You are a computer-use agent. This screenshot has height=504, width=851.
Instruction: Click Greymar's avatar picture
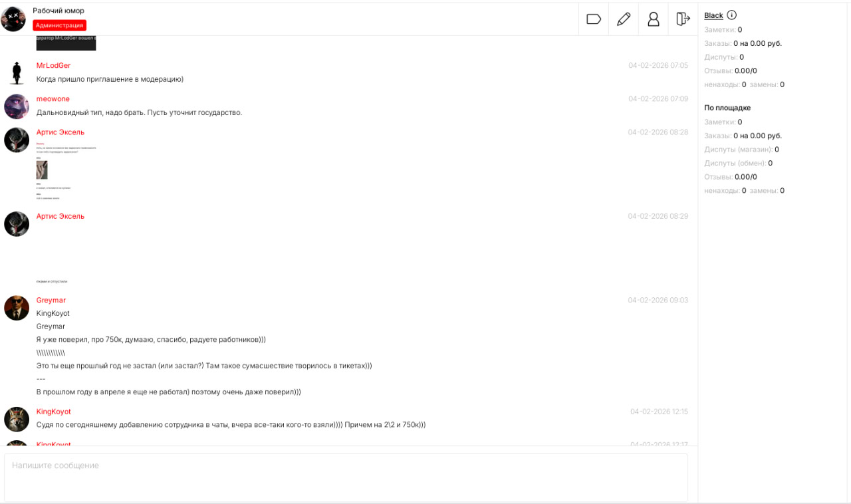tap(17, 308)
